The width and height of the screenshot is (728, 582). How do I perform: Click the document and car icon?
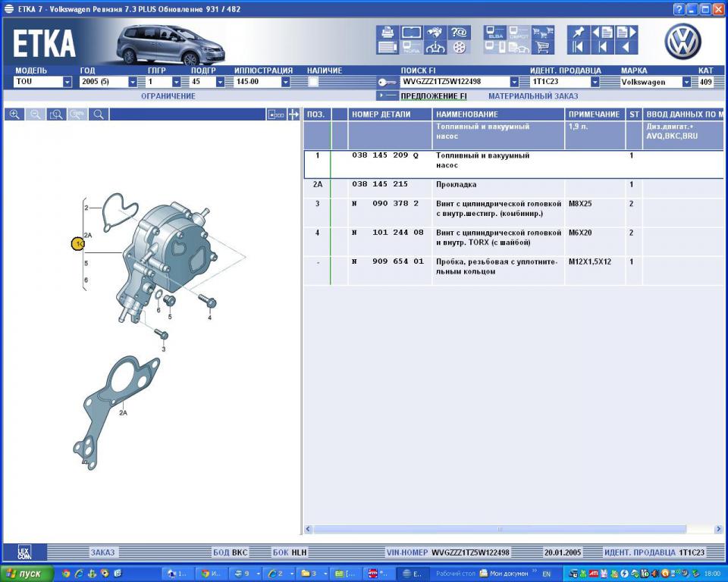(x=519, y=47)
